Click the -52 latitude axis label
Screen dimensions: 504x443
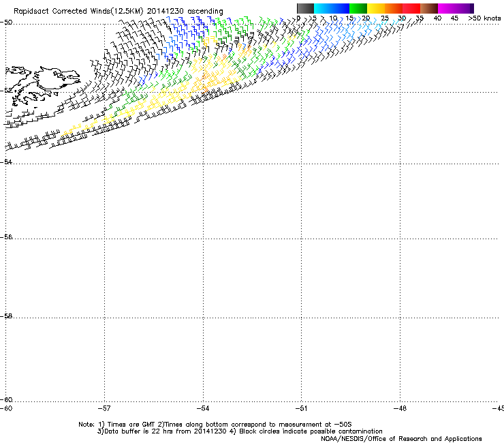tap(6, 91)
